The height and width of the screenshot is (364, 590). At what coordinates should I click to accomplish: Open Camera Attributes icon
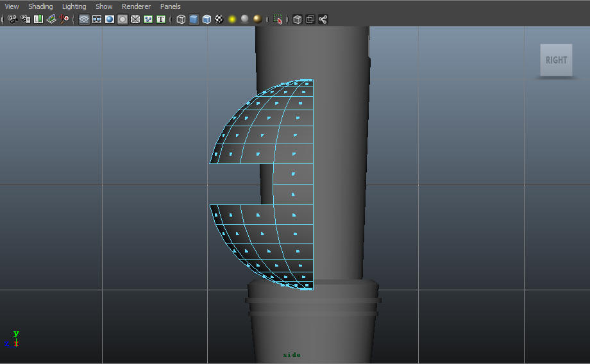click(x=26, y=19)
